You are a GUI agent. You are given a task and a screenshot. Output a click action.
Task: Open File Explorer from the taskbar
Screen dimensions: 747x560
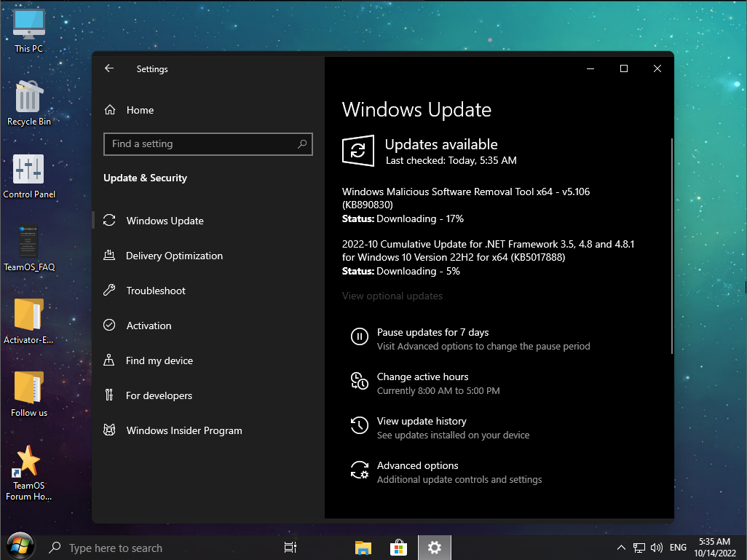click(363, 548)
